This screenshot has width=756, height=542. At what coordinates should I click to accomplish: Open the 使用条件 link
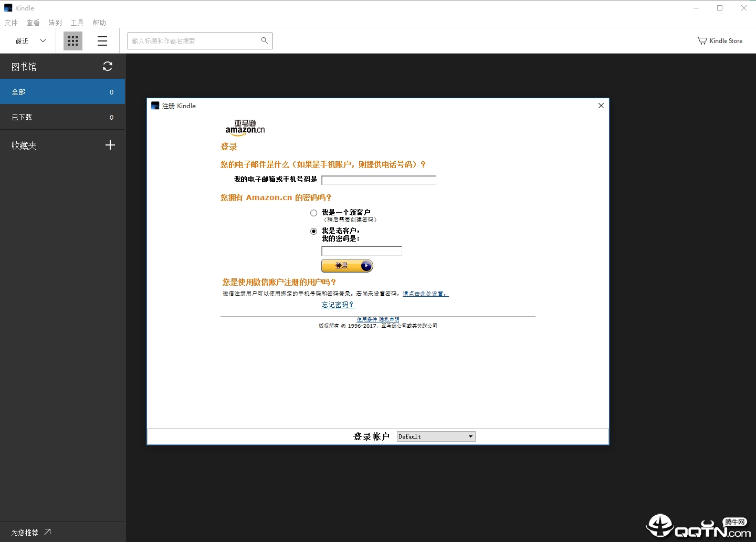coord(367,319)
